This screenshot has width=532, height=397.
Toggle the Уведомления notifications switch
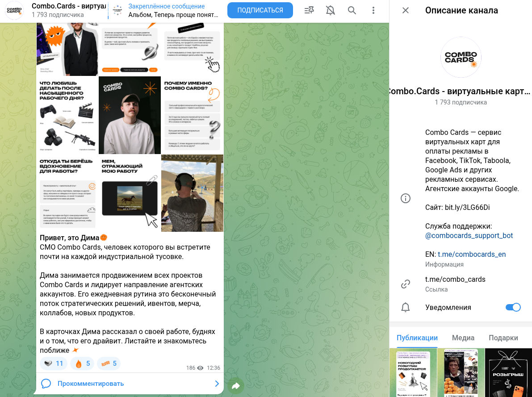513,307
